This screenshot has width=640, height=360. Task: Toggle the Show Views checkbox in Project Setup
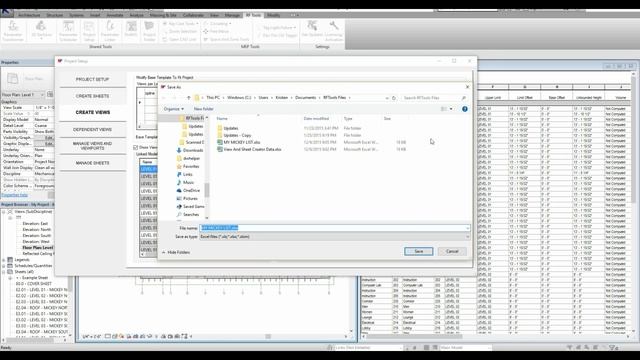[x=136, y=148]
